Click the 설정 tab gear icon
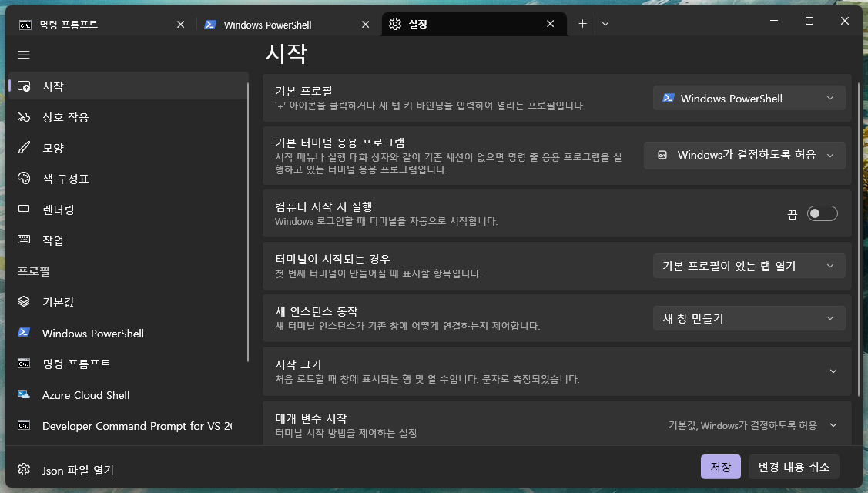The image size is (868, 493). [x=394, y=24]
